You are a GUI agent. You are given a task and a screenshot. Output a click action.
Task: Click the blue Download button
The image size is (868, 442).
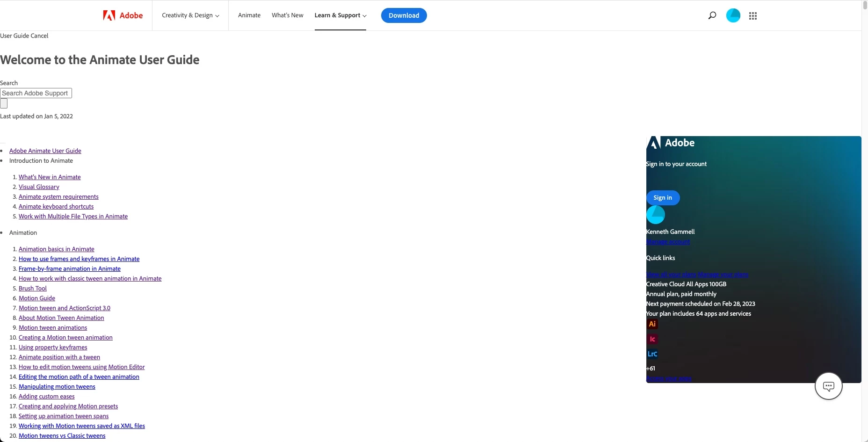click(x=404, y=15)
